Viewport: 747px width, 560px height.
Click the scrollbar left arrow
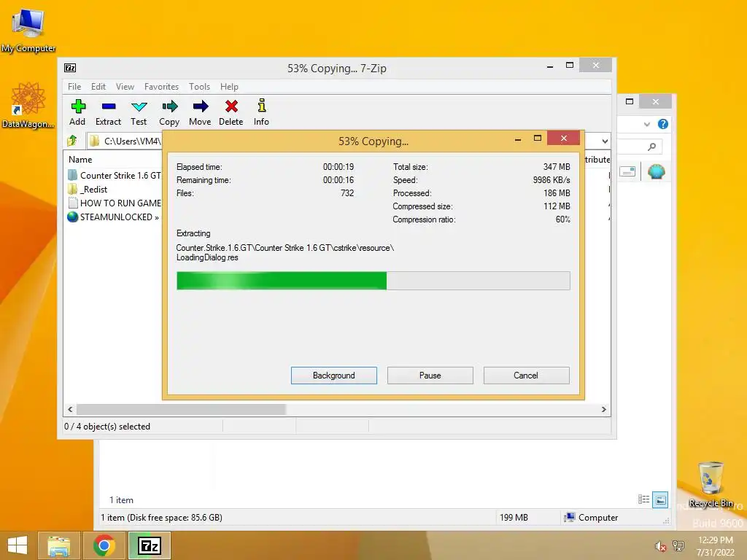[70, 410]
